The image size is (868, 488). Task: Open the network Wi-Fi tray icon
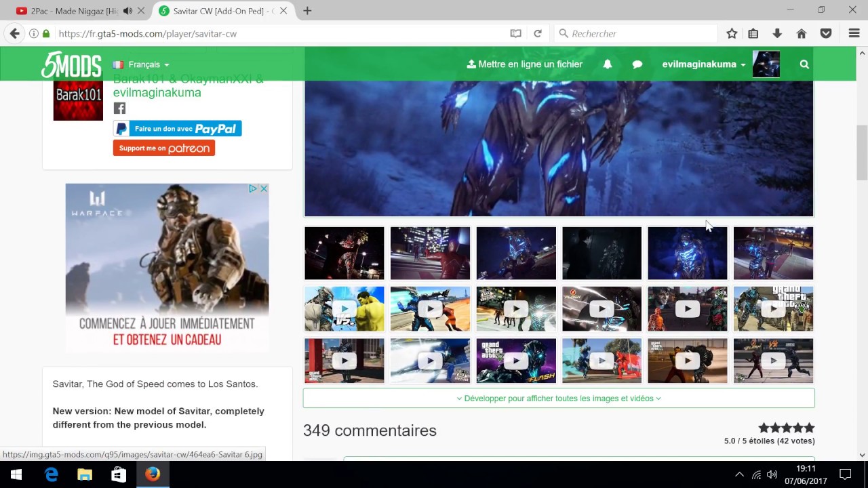pyautogui.click(x=756, y=474)
